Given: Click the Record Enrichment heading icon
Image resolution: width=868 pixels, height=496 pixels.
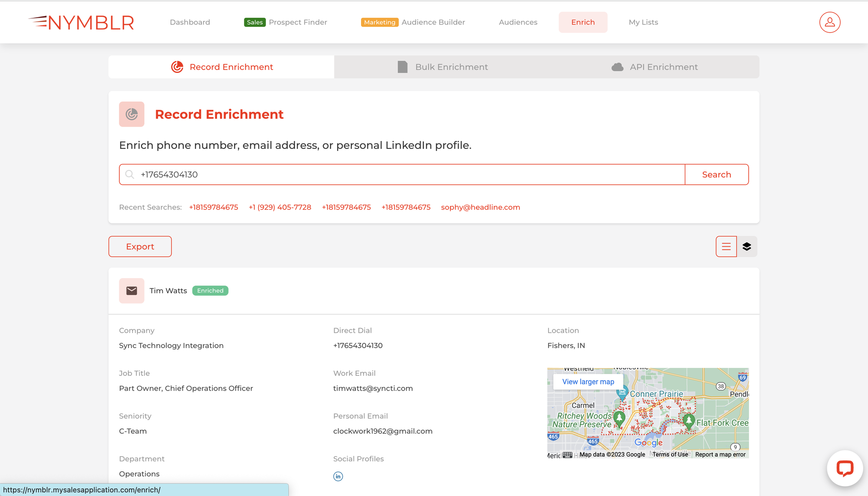Looking at the screenshot, I should tap(132, 114).
